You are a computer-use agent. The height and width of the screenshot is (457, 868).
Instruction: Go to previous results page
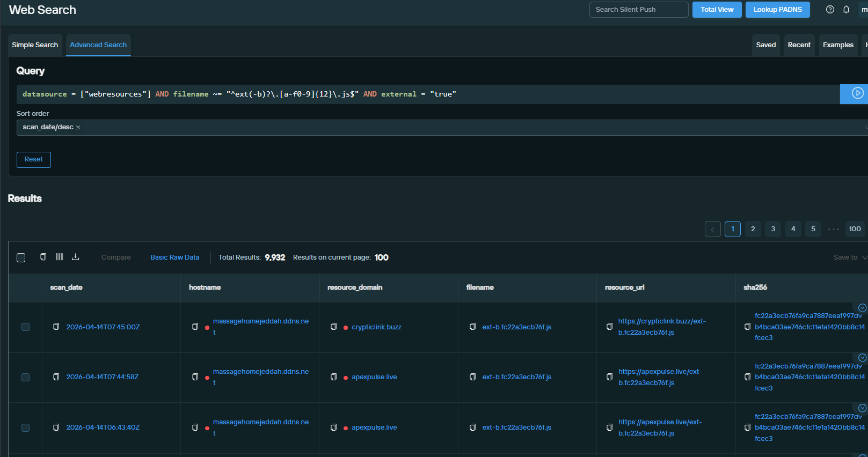713,229
